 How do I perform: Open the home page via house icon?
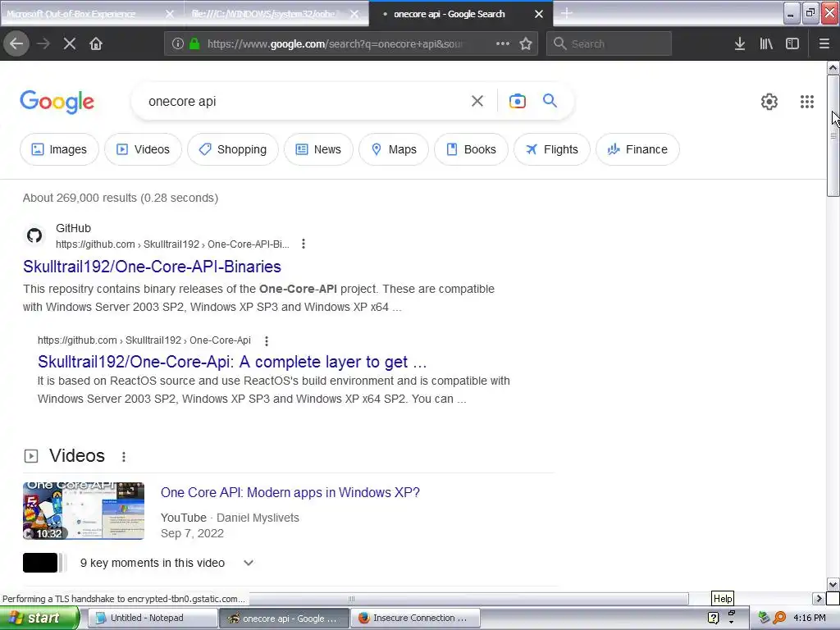pos(96,43)
